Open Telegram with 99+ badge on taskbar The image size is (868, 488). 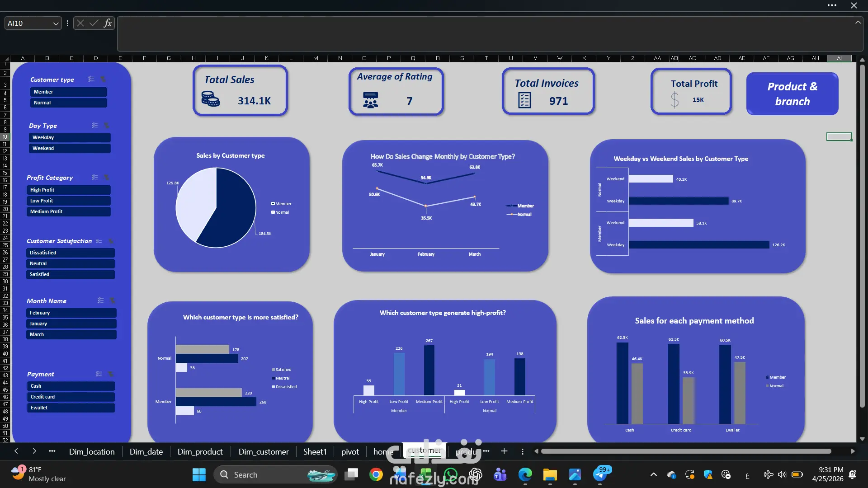tap(600, 474)
